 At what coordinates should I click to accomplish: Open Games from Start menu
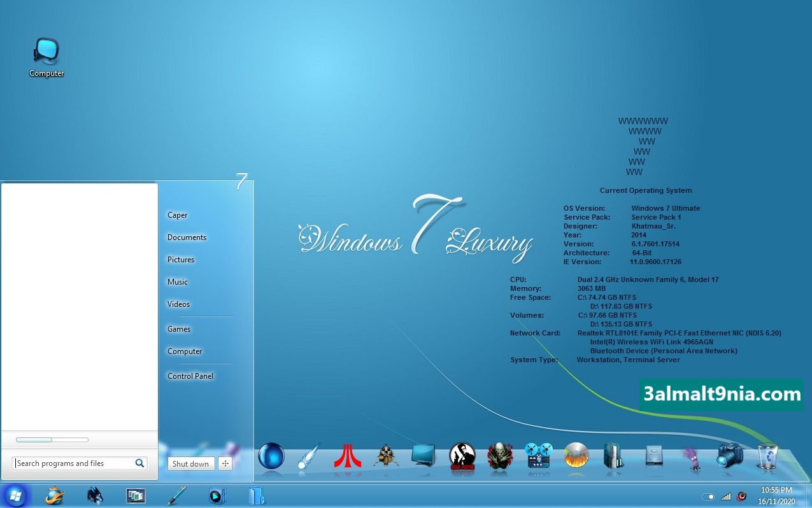pos(179,329)
